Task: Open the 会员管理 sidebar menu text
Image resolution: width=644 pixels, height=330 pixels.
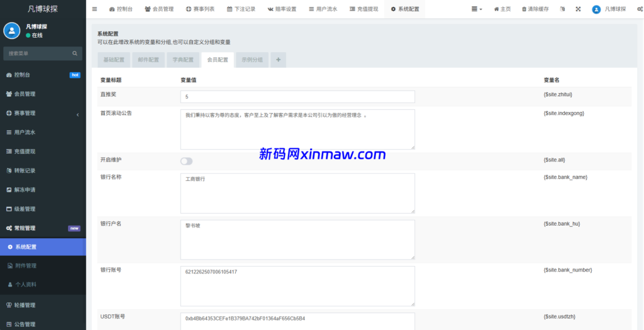Action: (x=25, y=94)
